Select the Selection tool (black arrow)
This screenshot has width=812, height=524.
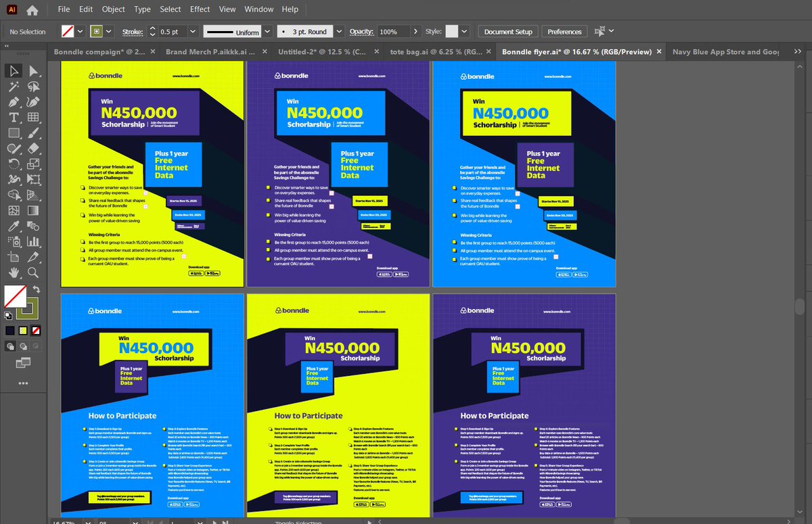[x=13, y=71]
